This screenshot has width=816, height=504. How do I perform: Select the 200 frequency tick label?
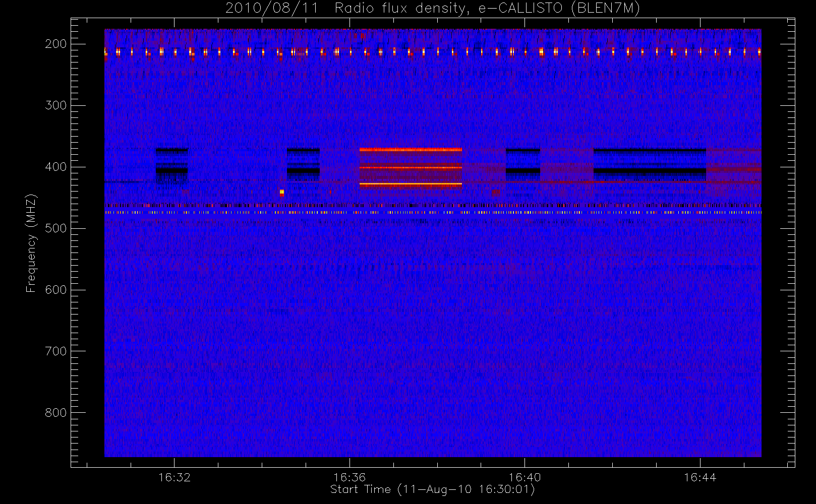(x=56, y=44)
